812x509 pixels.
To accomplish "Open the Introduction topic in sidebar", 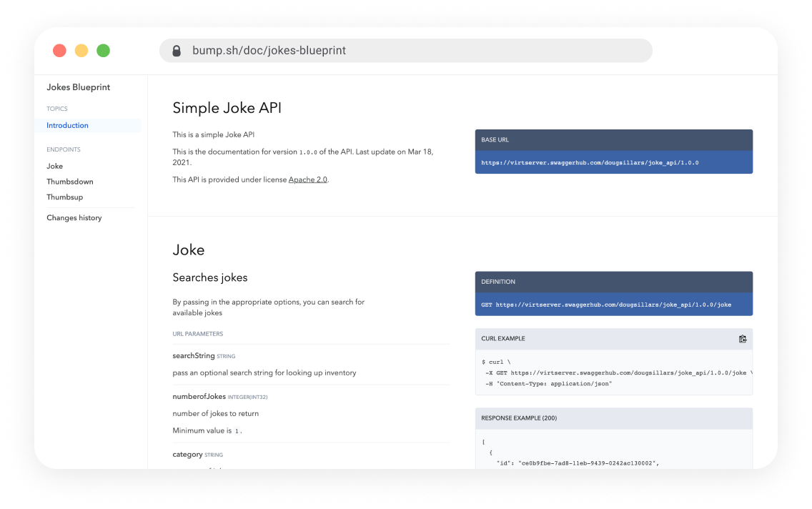I will tap(68, 125).
